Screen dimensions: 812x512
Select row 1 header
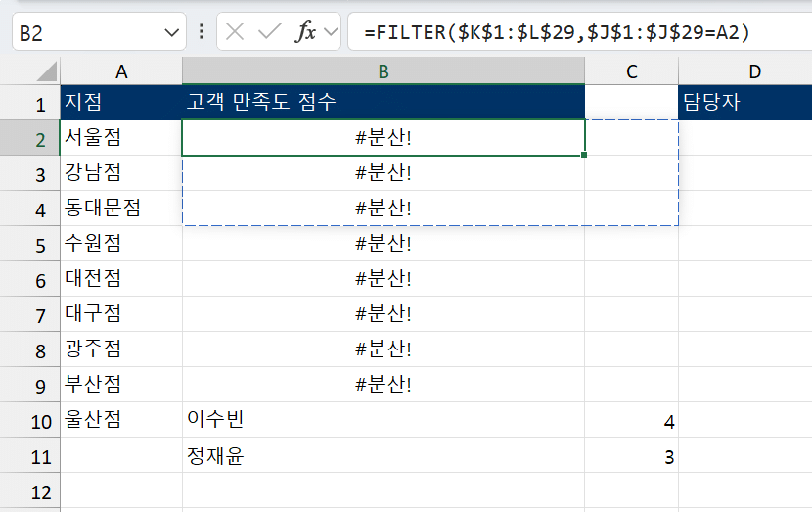point(30,104)
